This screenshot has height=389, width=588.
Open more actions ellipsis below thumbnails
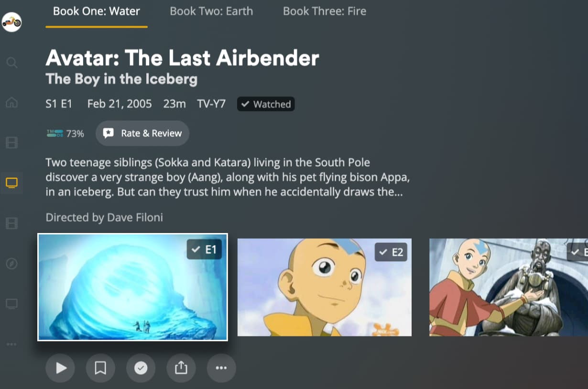click(221, 368)
